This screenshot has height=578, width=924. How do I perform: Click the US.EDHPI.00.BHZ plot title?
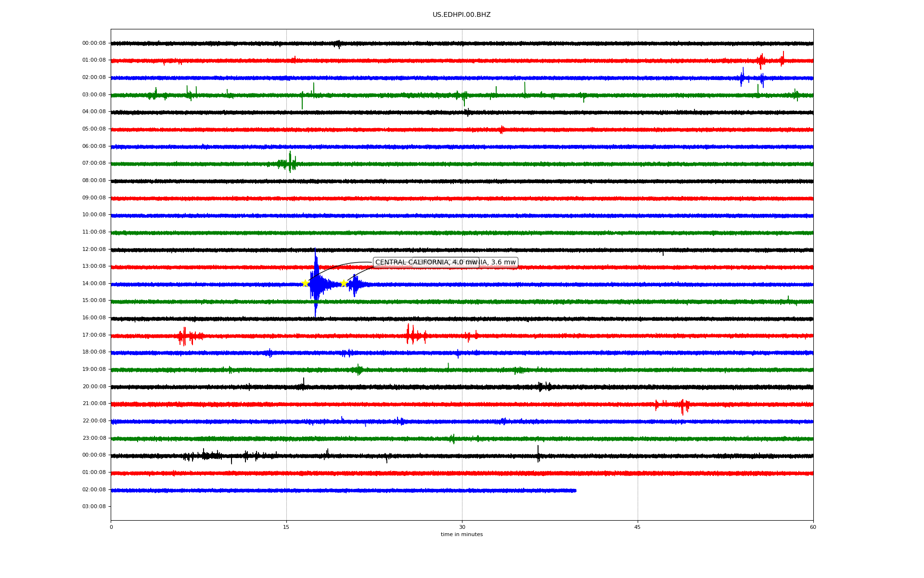[x=462, y=15]
